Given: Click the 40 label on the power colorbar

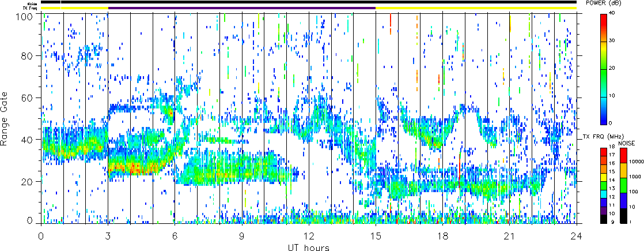Looking at the screenshot, I should [x=614, y=13].
